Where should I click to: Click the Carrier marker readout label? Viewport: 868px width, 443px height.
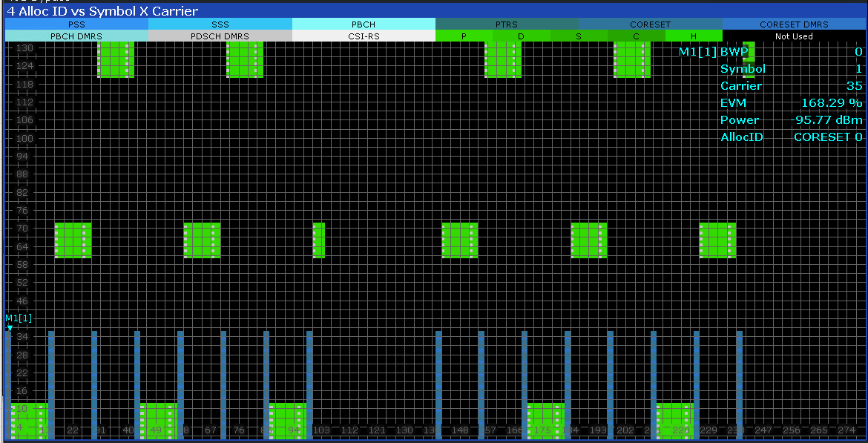pyautogui.click(x=740, y=86)
